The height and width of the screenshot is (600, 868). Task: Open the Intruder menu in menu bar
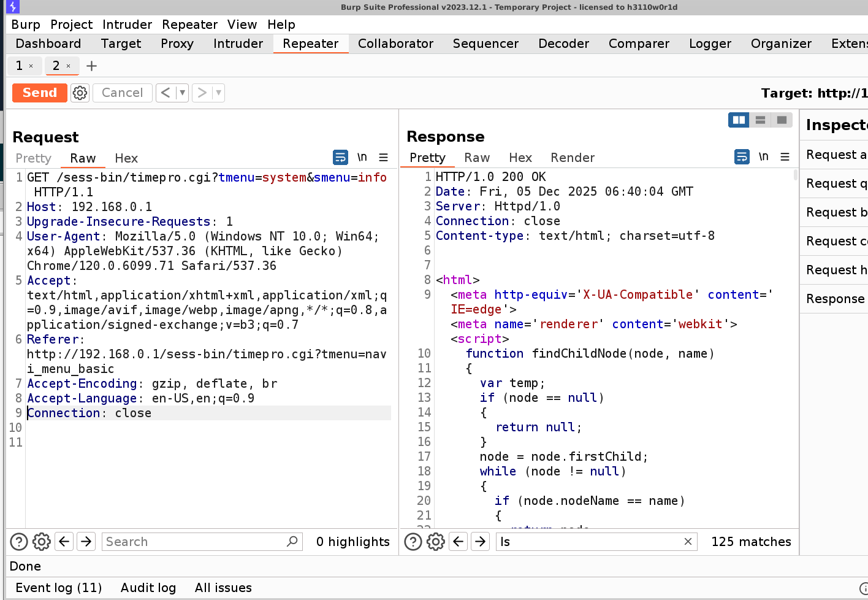[x=127, y=25]
